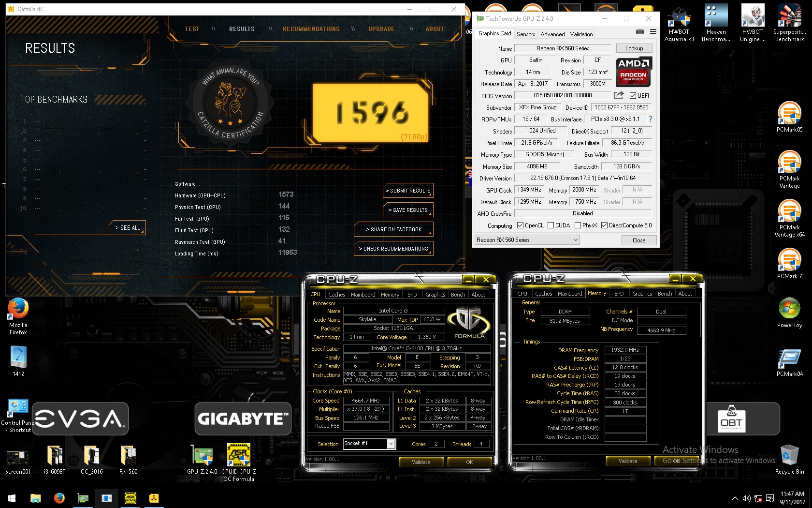The width and height of the screenshot is (812, 508).
Task: Toggle the DirectCompute 5.0 checkbox
Action: (x=604, y=225)
